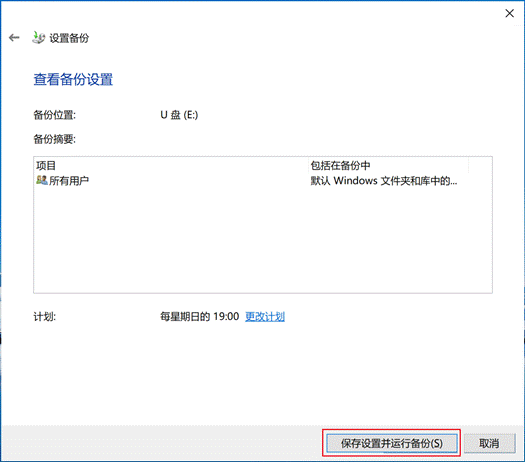This screenshot has height=462, width=525.
Task: Click the 取消 button
Action: [489, 443]
